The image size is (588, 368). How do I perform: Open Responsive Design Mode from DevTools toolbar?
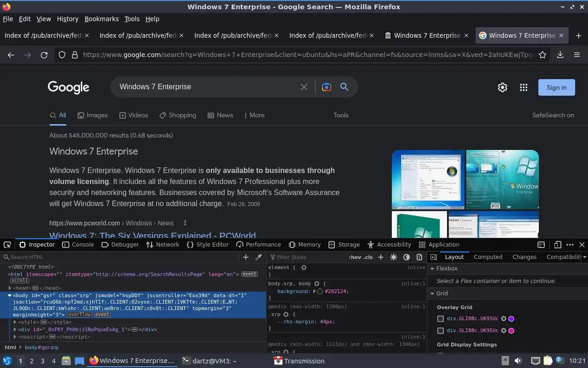click(x=558, y=245)
